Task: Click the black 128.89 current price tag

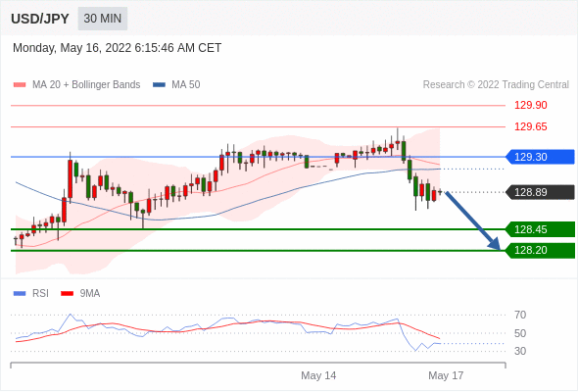Action: point(540,192)
